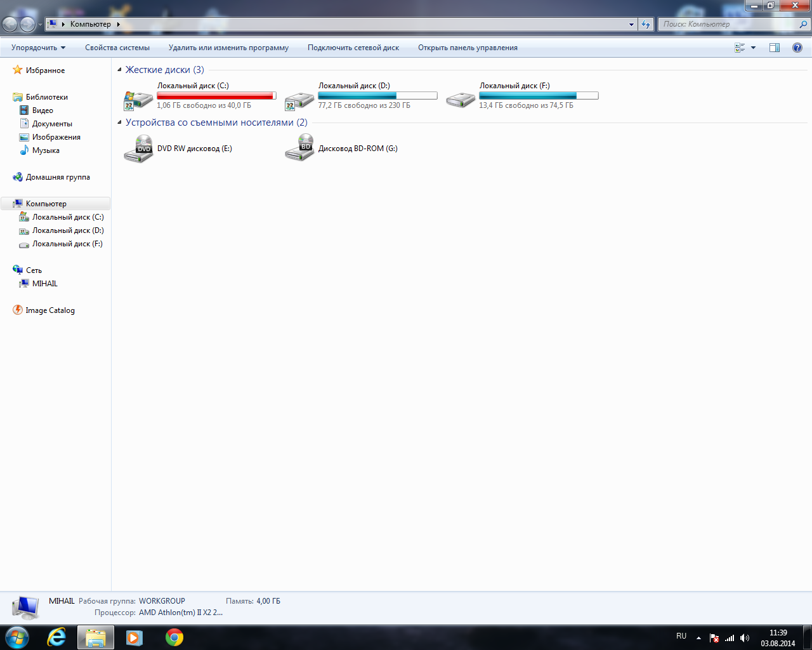The height and width of the screenshot is (650, 812).
Task: Open the view options dropdown arrow
Action: 754,48
